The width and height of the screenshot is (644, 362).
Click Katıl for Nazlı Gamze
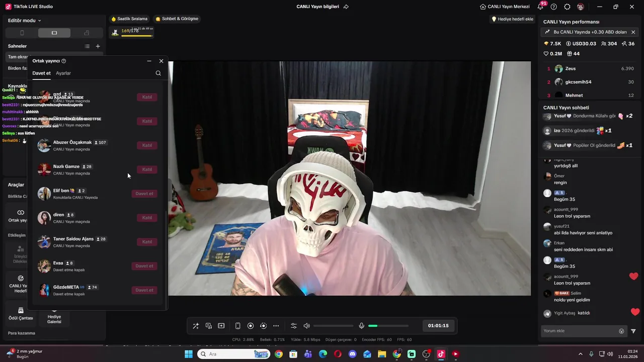click(147, 169)
